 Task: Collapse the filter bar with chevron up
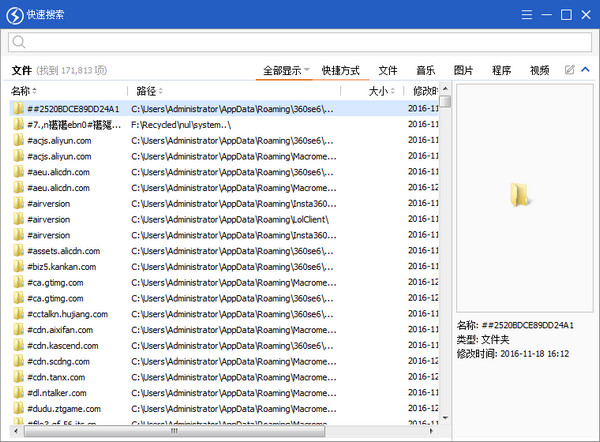(x=585, y=70)
